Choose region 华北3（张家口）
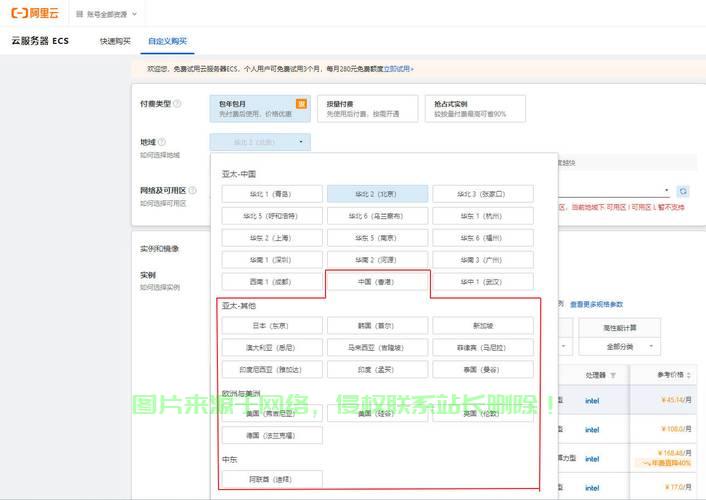Viewport: 706px width, 500px height. tap(483, 194)
